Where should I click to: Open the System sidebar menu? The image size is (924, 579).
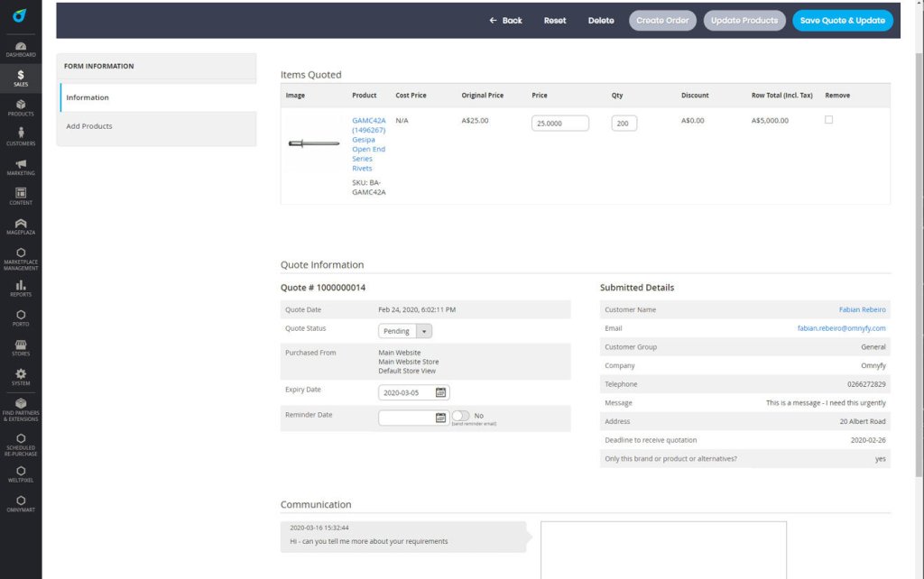pos(21,377)
